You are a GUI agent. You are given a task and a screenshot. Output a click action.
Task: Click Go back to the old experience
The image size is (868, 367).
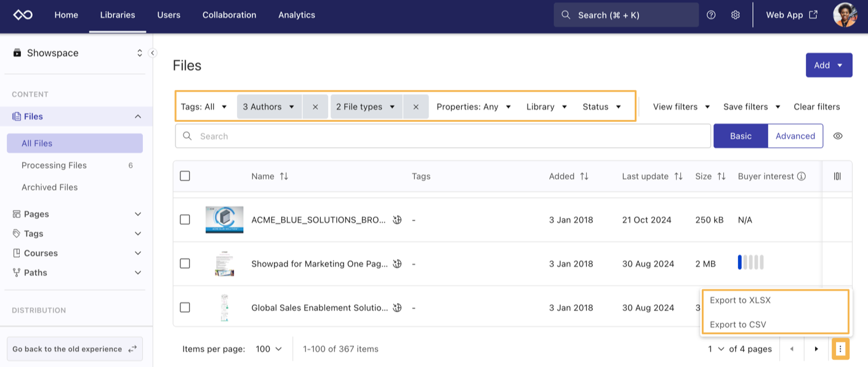(x=74, y=349)
